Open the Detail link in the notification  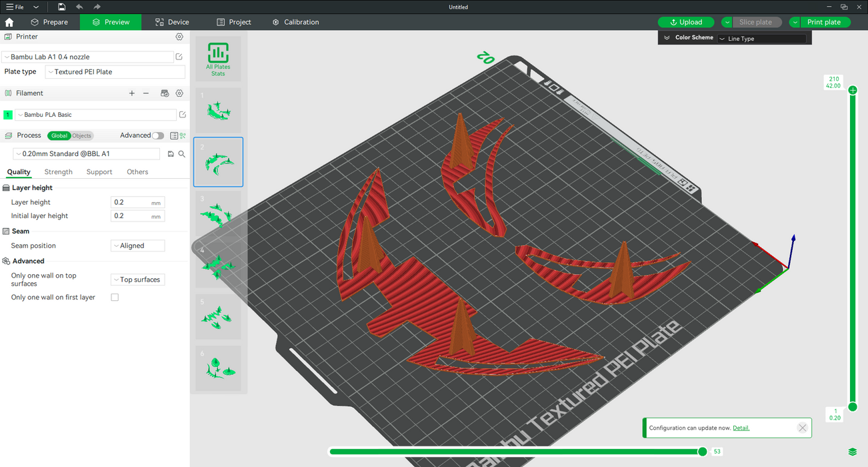[x=741, y=428]
